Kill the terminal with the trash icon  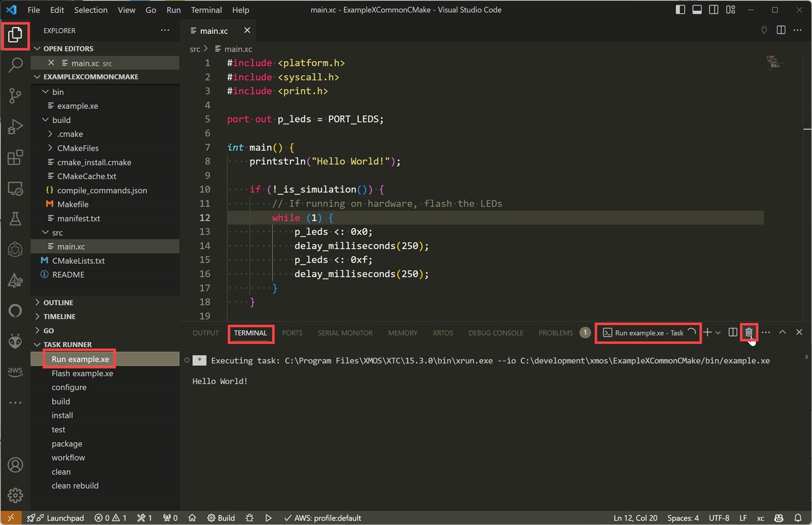[749, 333]
